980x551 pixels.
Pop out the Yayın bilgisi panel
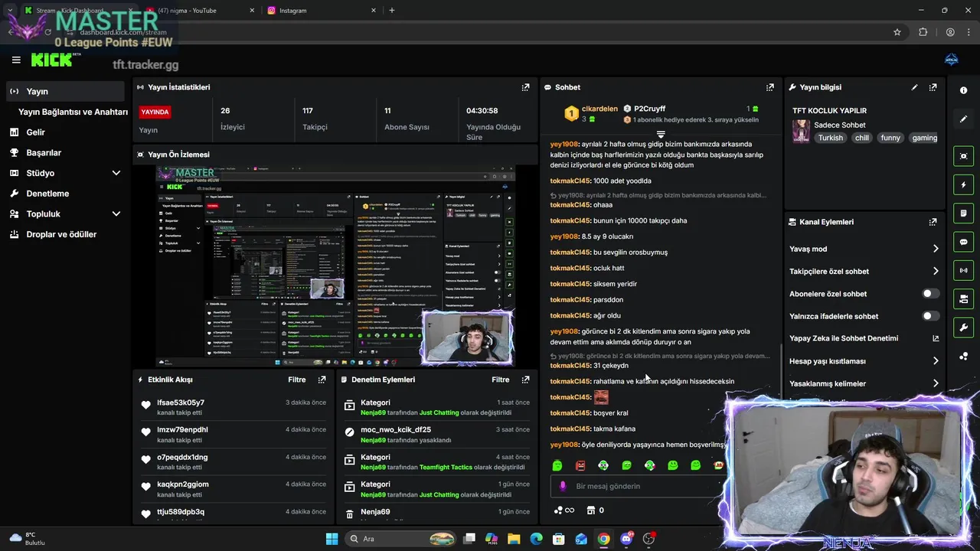[933, 87]
